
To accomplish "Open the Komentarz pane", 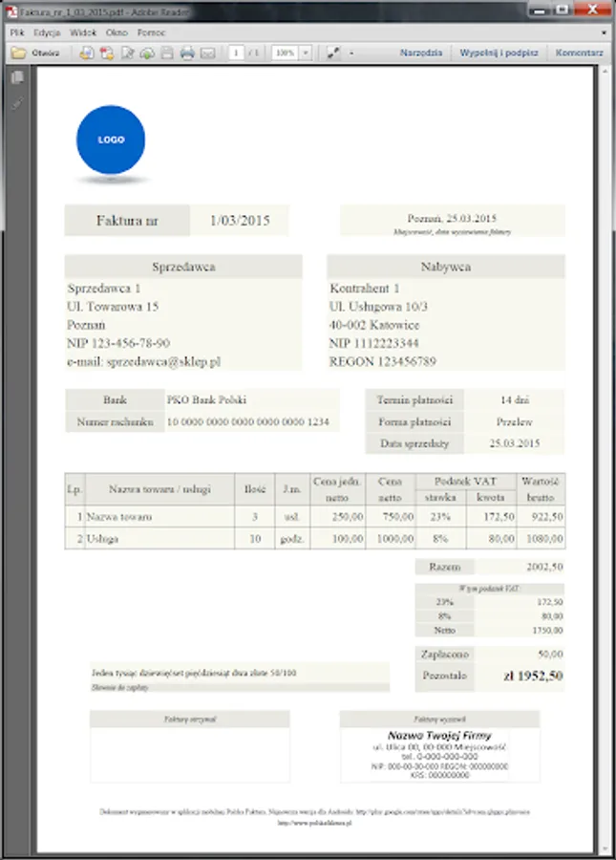I will point(580,53).
